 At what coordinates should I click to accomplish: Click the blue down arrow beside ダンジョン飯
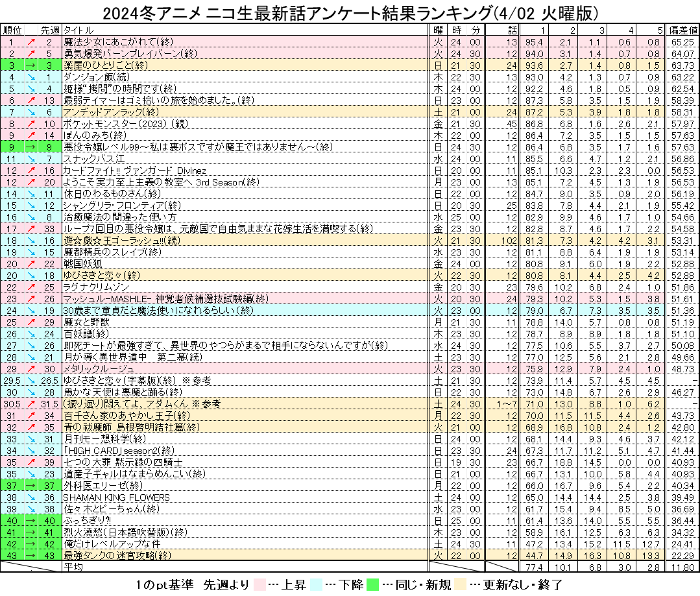tap(31, 77)
